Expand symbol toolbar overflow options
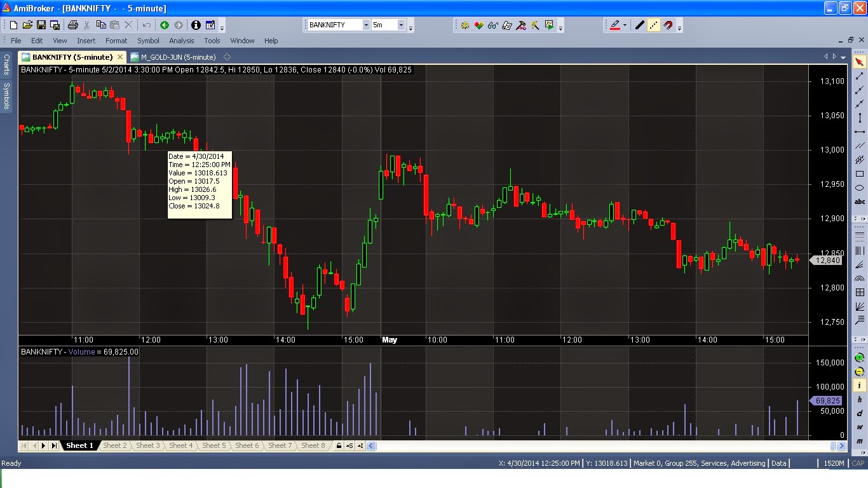The width and height of the screenshot is (868, 488). pyautogui.click(x=410, y=27)
